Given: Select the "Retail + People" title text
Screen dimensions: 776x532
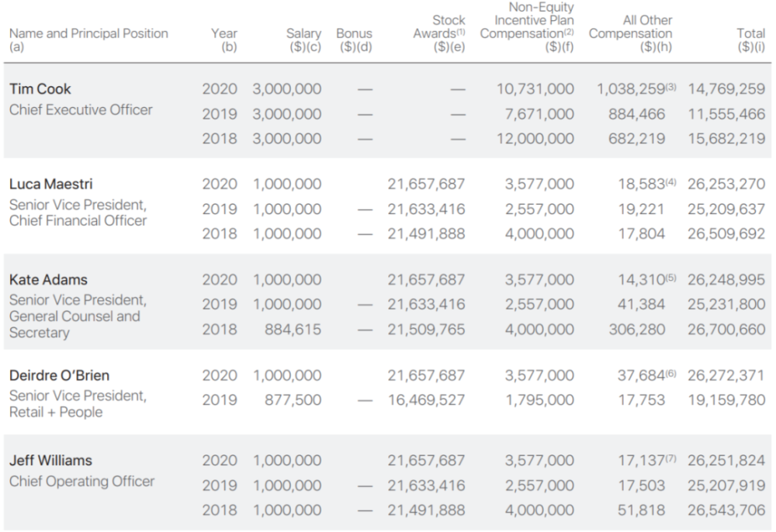Looking at the screenshot, I should (x=56, y=412).
